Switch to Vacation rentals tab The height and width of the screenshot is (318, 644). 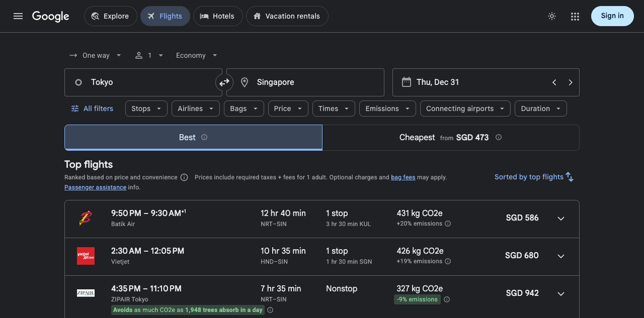(287, 16)
